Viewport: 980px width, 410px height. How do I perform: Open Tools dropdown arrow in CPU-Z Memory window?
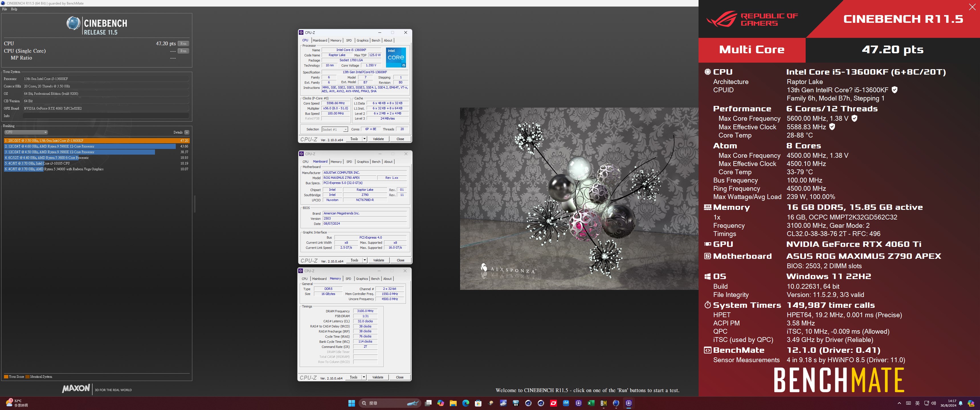coord(364,377)
